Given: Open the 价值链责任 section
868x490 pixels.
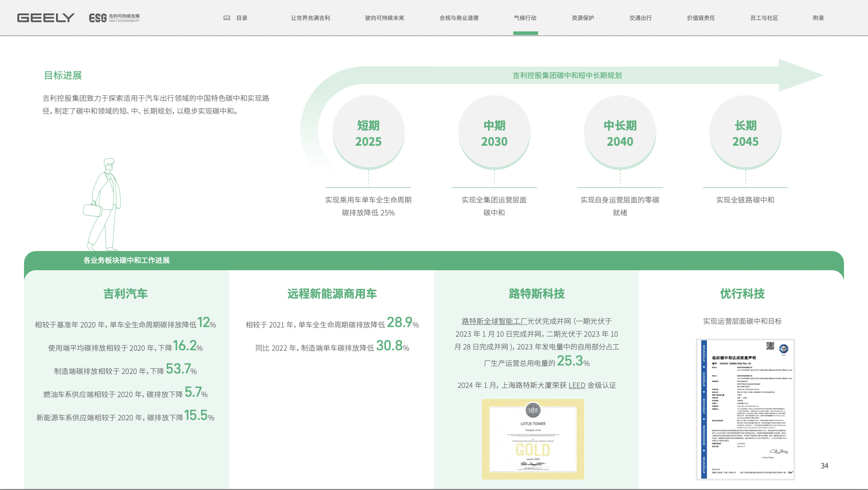Looking at the screenshot, I should pyautogui.click(x=701, y=18).
